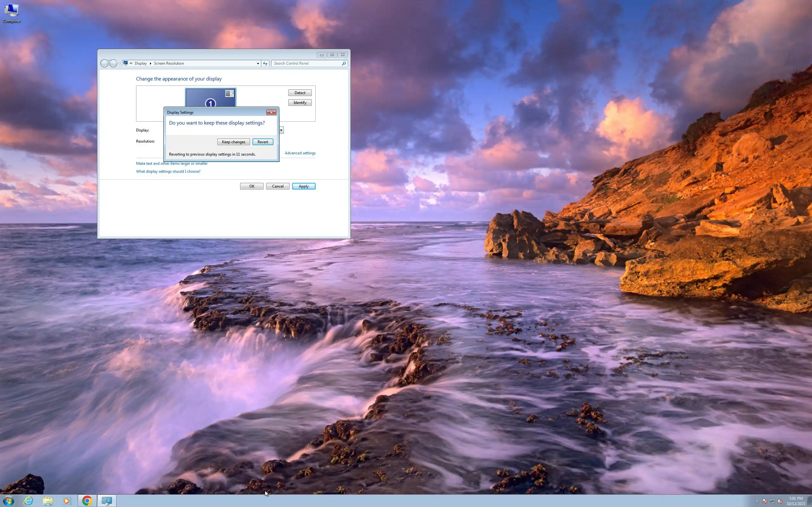Click the volume tray icon
The height and width of the screenshot is (507, 812).
coord(780,501)
